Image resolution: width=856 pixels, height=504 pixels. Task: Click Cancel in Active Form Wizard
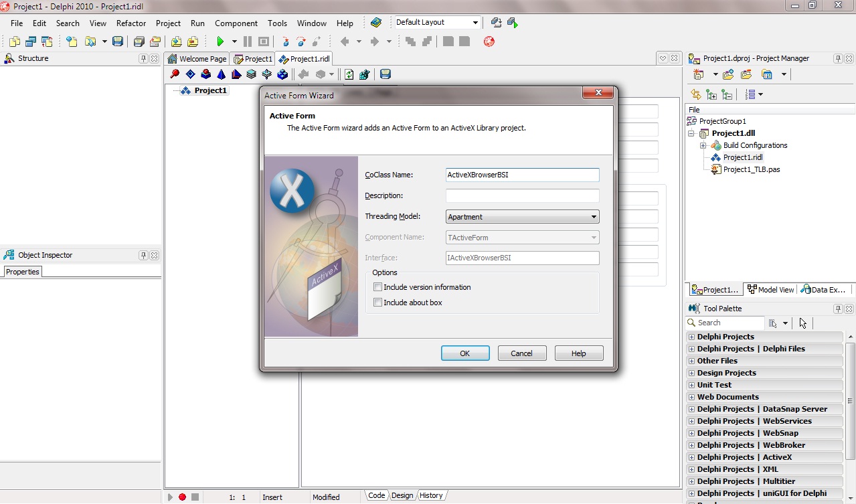(522, 353)
